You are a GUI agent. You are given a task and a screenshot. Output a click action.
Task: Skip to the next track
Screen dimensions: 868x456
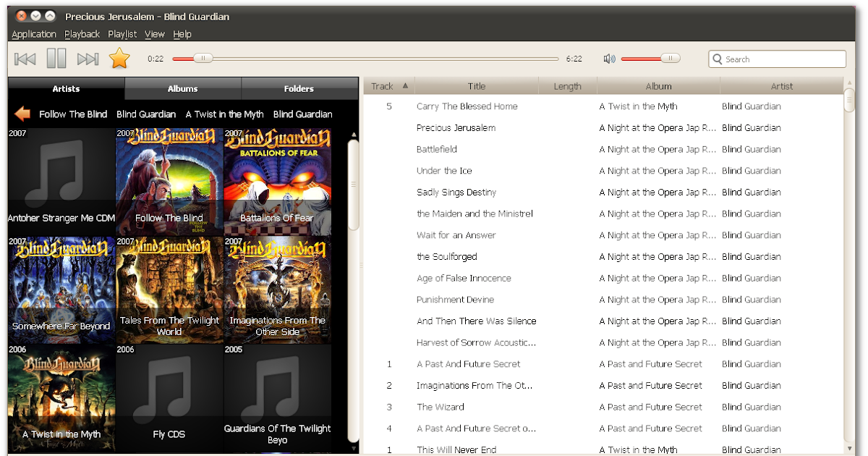(88, 59)
